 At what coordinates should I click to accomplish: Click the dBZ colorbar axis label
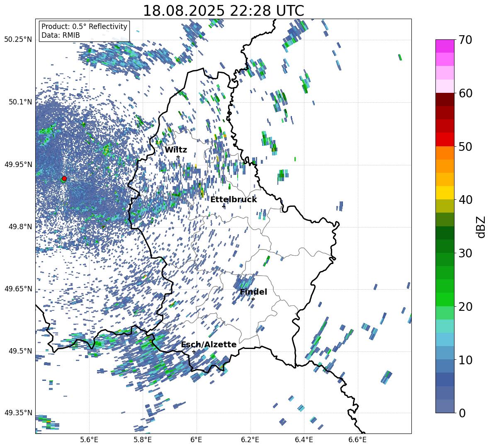pyautogui.click(x=481, y=227)
